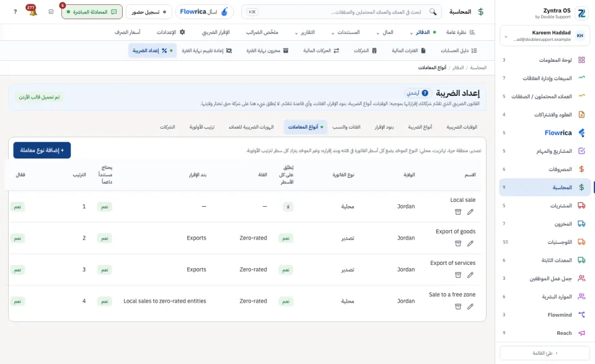Switch to بنود الإقرار tab
Viewport: 595px width, 364px height.
pyautogui.click(x=384, y=127)
